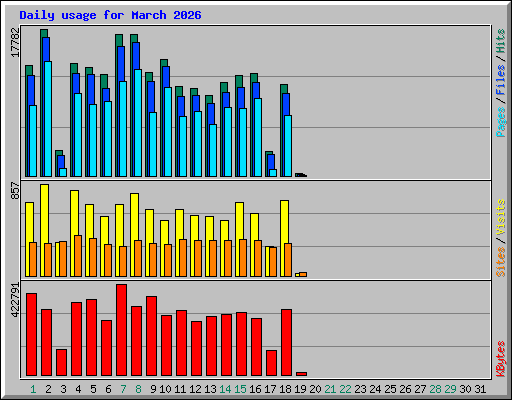Click the "Daily usage for March 2026" title
Viewport: 512px width, 400px height.
pyautogui.click(x=110, y=15)
